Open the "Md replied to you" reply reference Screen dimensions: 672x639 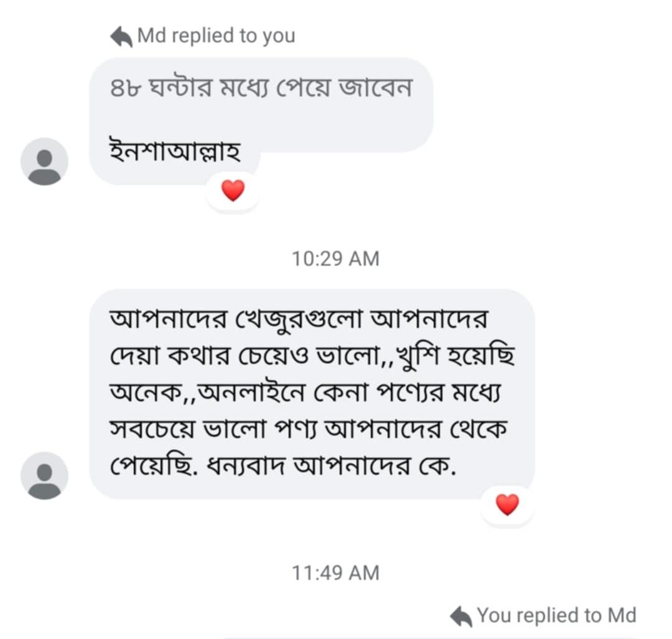216,36
